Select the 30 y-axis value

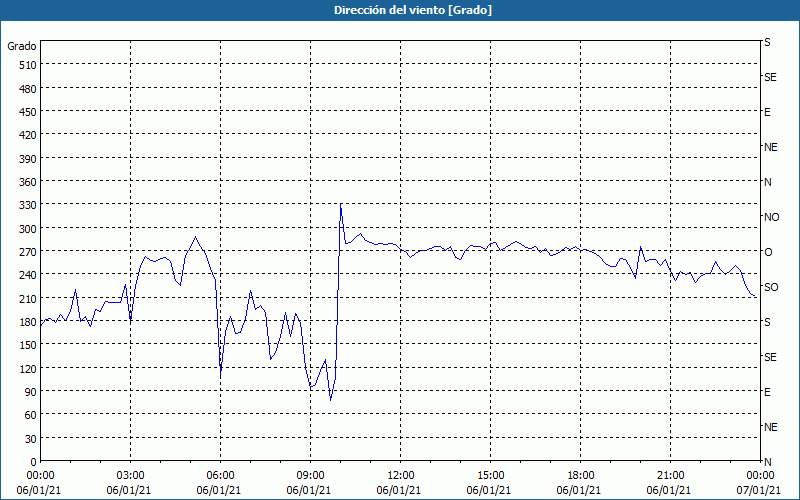point(31,438)
